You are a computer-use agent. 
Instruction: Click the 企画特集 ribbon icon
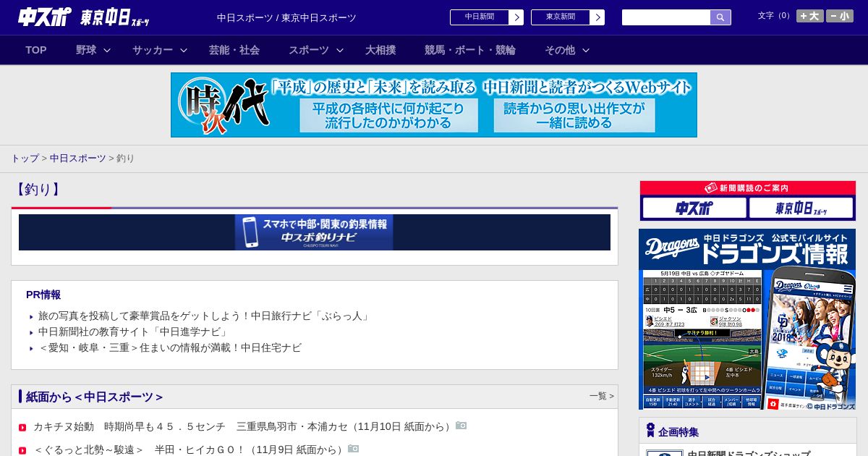click(650, 431)
